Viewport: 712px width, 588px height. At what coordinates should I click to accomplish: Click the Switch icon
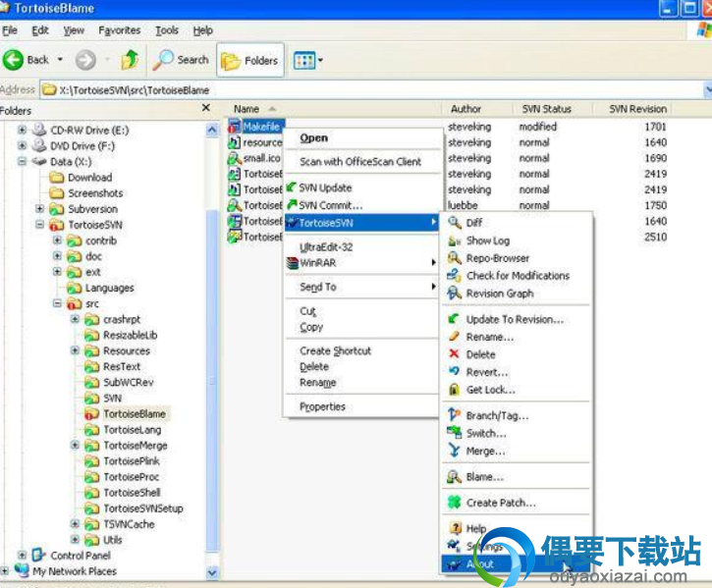[x=454, y=432]
